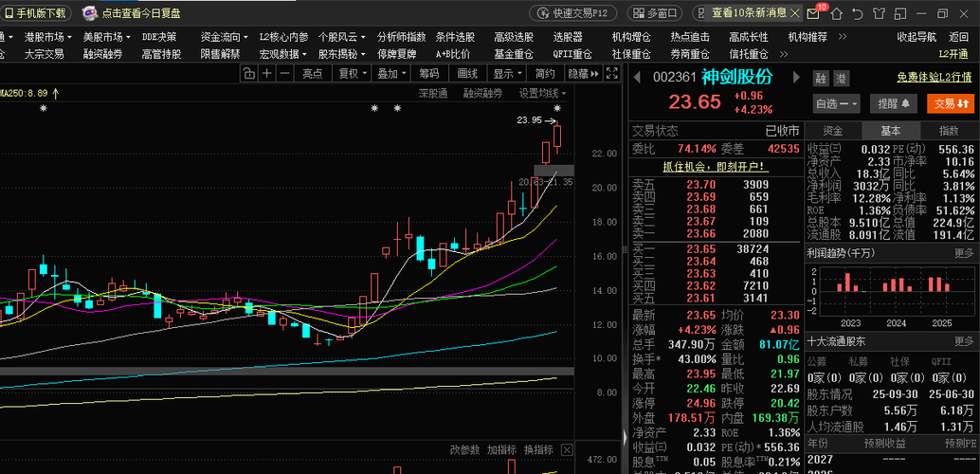
Task: Zoom in chart with plus icon
Action: click(267, 74)
